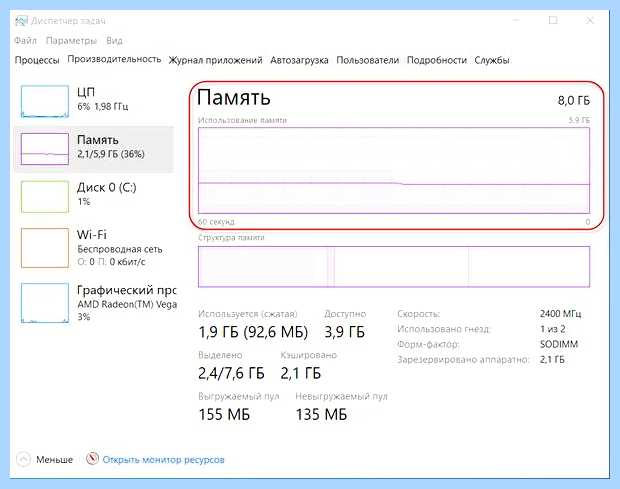Select the ЦП label in sidebar
This screenshot has height=489, width=620.
tap(86, 92)
